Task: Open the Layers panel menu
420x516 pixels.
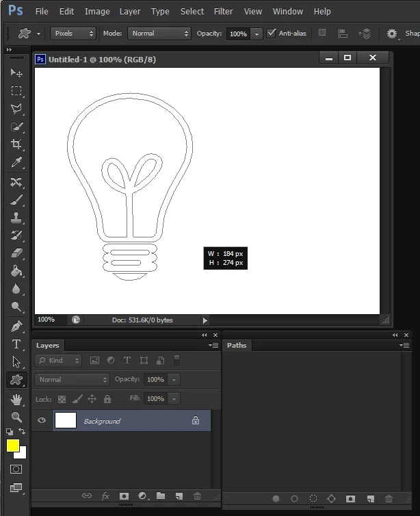Action: coord(213,345)
